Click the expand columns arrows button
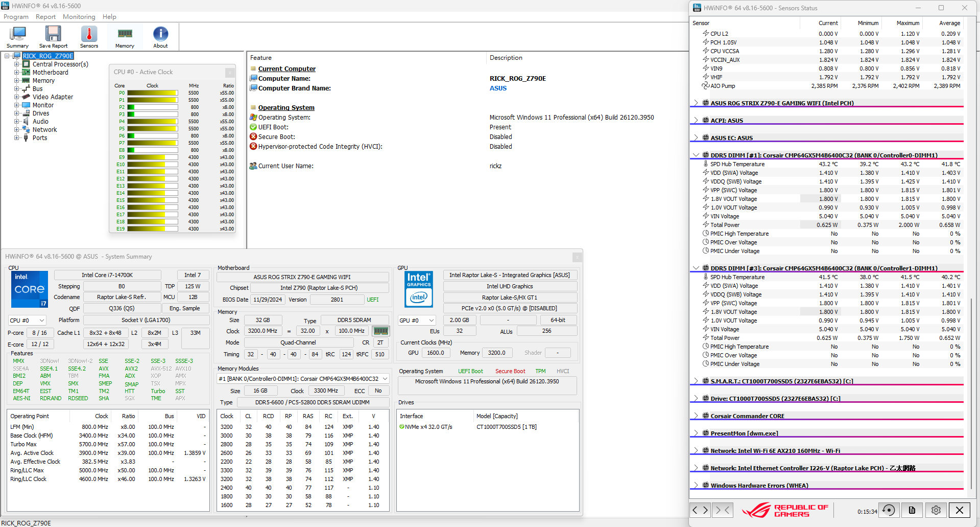The width and height of the screenshot is (980, 527). pyautogui.click(x=700, y=510)
